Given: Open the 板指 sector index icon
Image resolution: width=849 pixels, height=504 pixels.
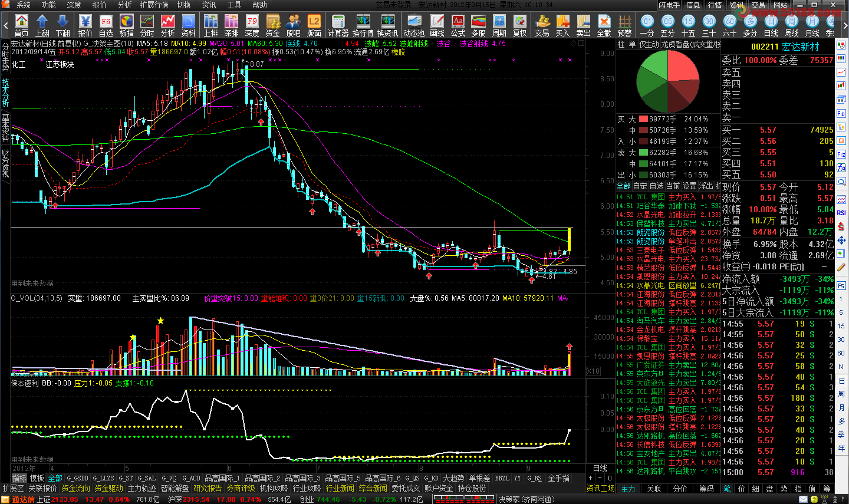Looking at the screenshot, I should [127, 26].
